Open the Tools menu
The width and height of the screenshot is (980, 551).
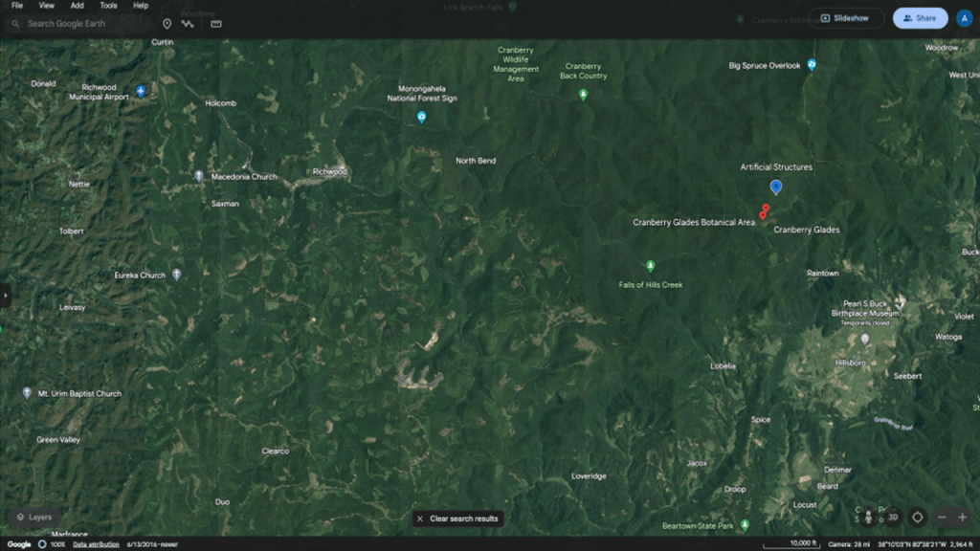pos(108,6)
